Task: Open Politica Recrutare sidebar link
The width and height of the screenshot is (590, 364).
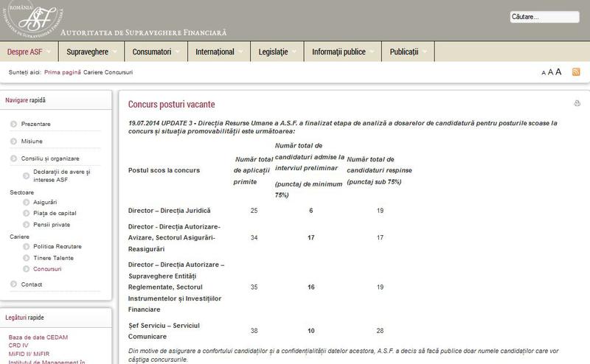Action: click(x=58, y=246)
